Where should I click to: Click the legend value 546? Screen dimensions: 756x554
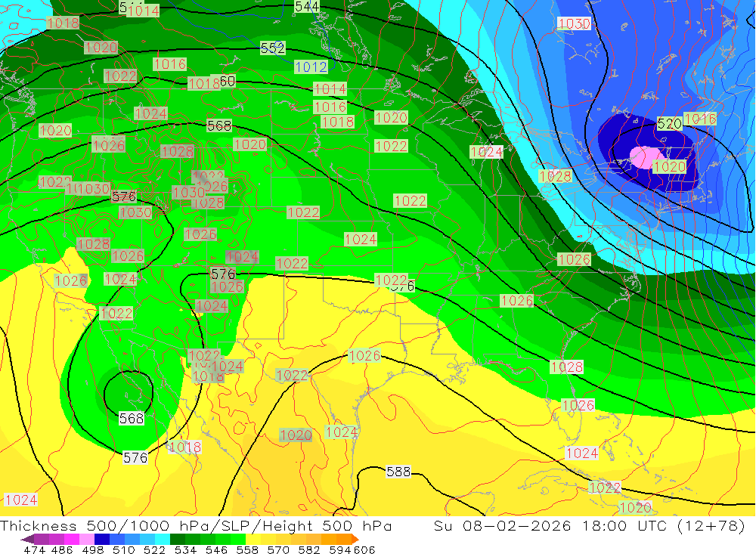pos(216,549)
